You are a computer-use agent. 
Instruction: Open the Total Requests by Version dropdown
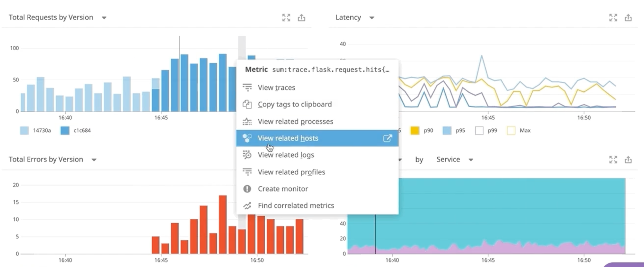tap(104, 18)
